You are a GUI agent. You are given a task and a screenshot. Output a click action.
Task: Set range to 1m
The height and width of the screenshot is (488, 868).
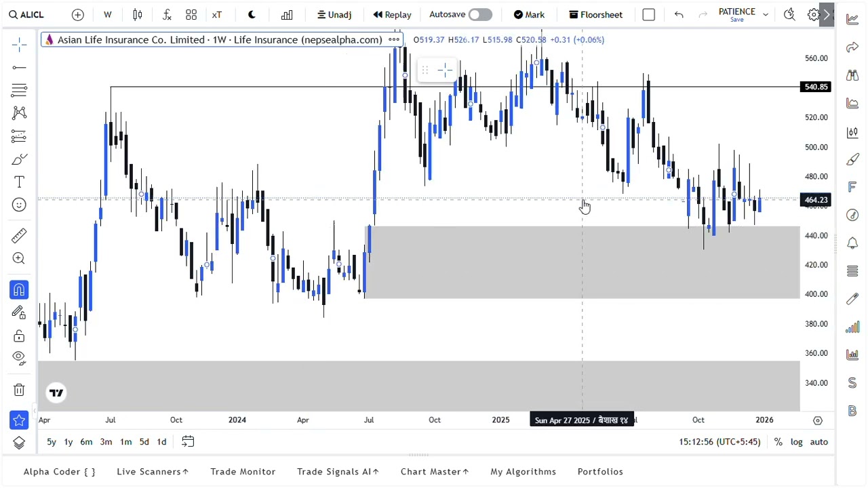(x=125, y=442)
